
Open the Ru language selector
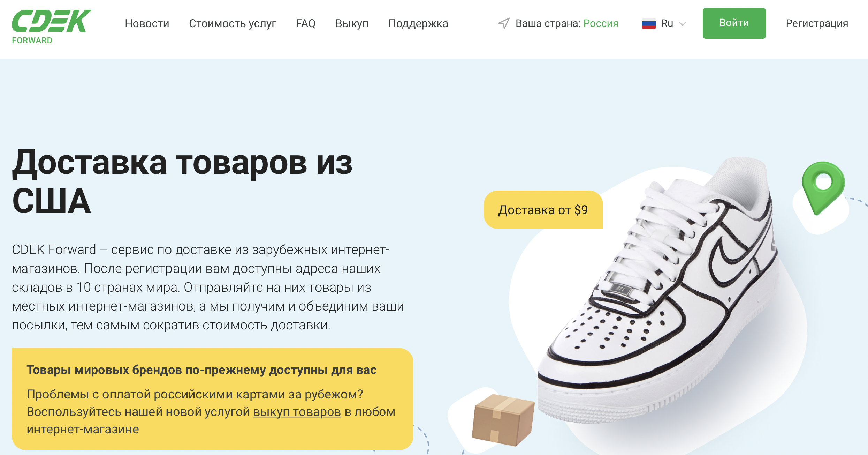664,23
